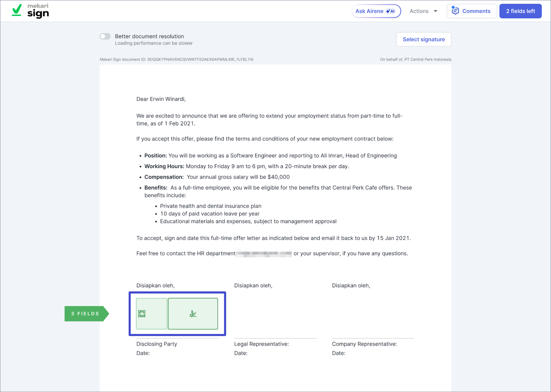Image resolution: width=551 pixels, height=392 pixels.
Task: Click the 'Better document resolution' label text
Action: pyautogui.click(x=149, y=37)
